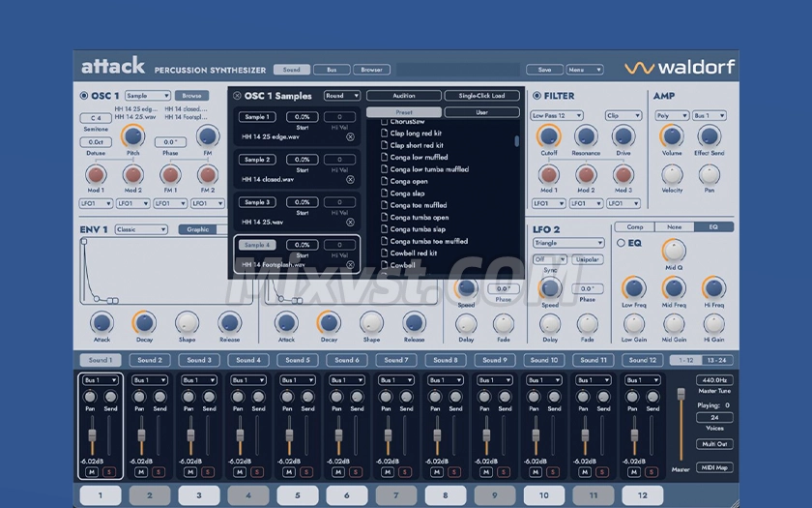This screenshot has height=508, width=812.
Task: Click the AMP Velocity knob
Action: tap(672, 175)
